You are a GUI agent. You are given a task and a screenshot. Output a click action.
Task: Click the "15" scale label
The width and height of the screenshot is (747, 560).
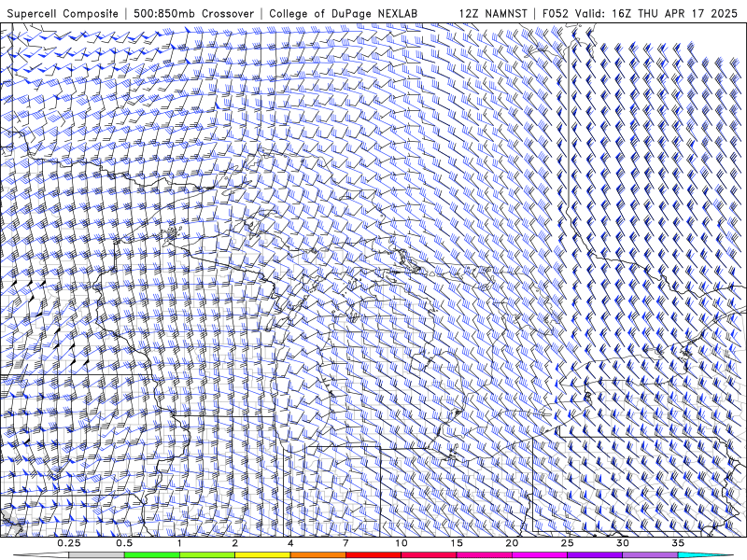pos(457,543)
